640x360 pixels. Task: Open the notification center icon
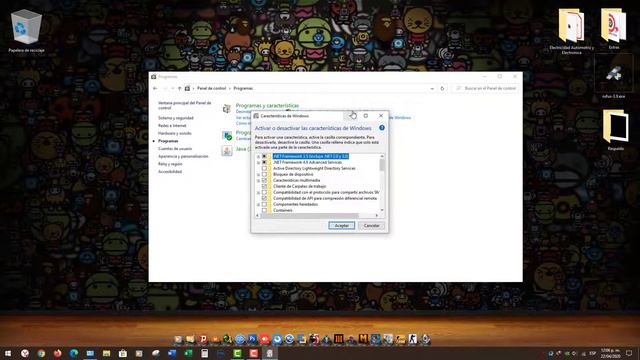click(629, 353)
